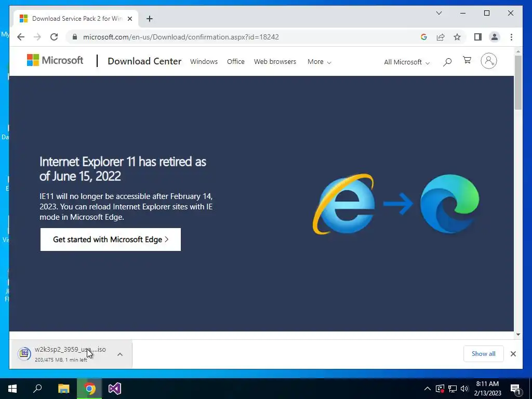Close the Download Service Pack 2 tab
Screen dimensions: 532x399
(x=129, y=19)
